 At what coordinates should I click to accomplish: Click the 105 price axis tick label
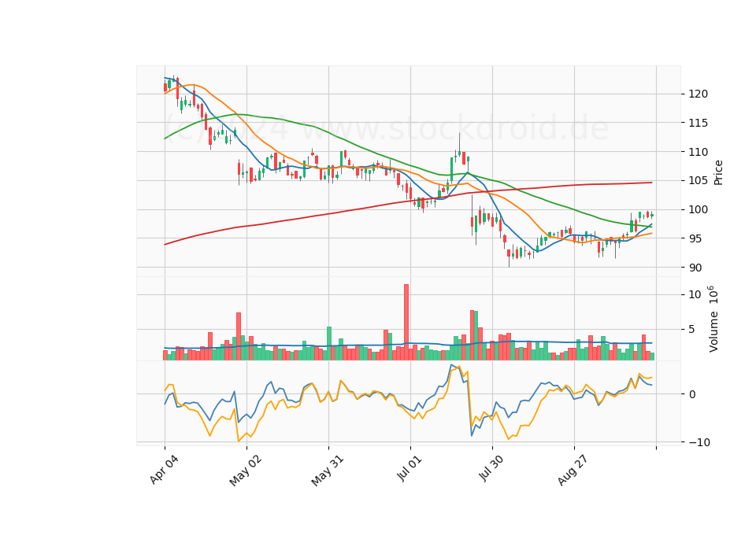[699, 181]
